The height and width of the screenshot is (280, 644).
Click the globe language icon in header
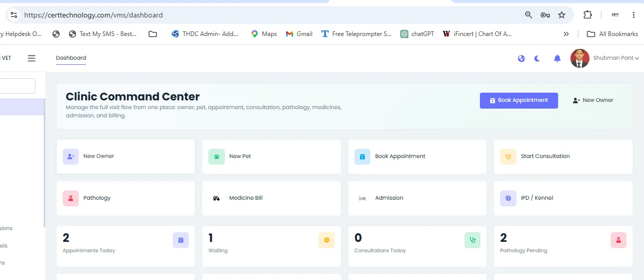pos(521,59)
